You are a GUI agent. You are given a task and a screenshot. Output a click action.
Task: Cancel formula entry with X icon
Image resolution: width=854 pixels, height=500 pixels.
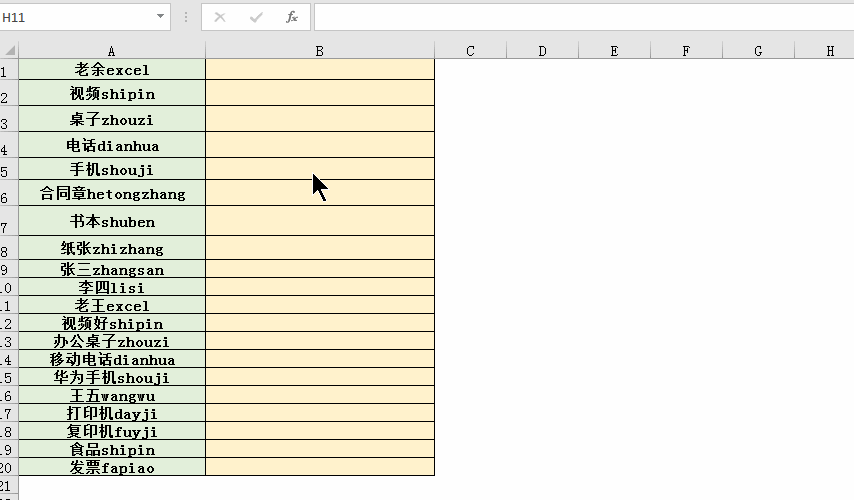(220, 17)
